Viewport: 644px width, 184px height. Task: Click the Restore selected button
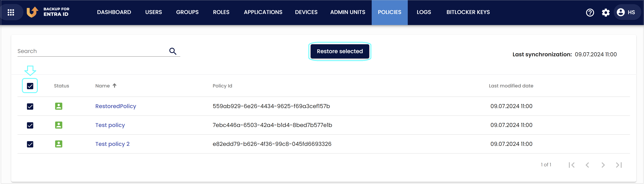tap(340, 51)
